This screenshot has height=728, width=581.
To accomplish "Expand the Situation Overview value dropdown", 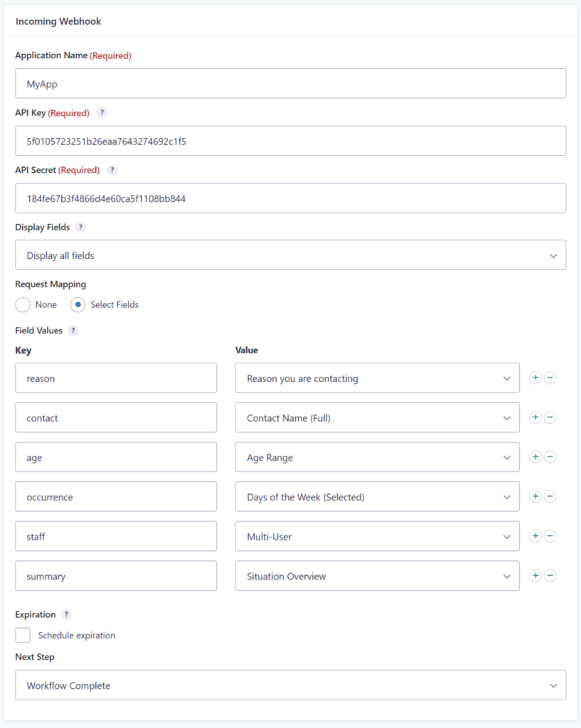I will coord(377,576).
